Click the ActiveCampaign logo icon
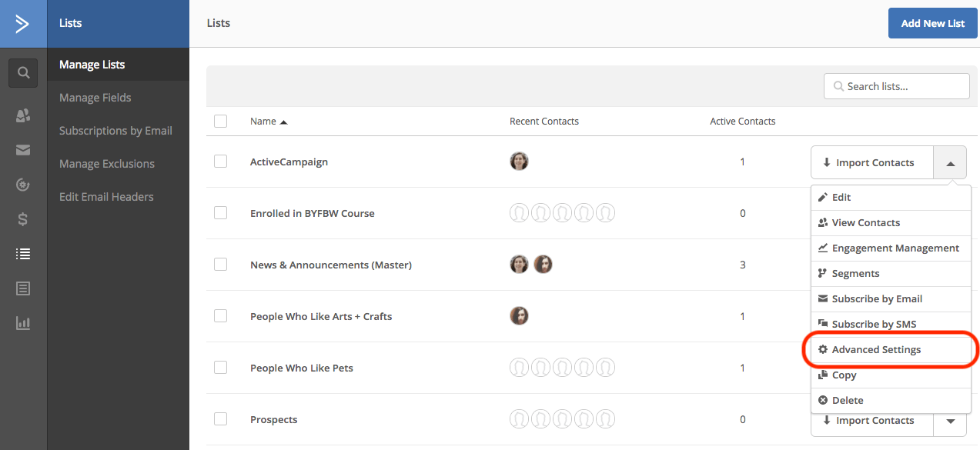Viewport: 980px width, 450px height. pyautogui.click(x=23, y=24)
